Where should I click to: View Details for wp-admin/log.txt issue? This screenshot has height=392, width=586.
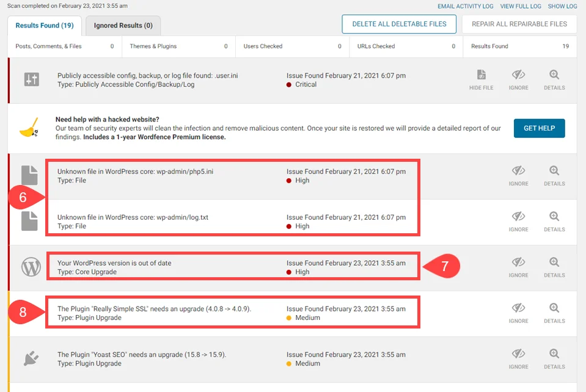click(554, 221)
